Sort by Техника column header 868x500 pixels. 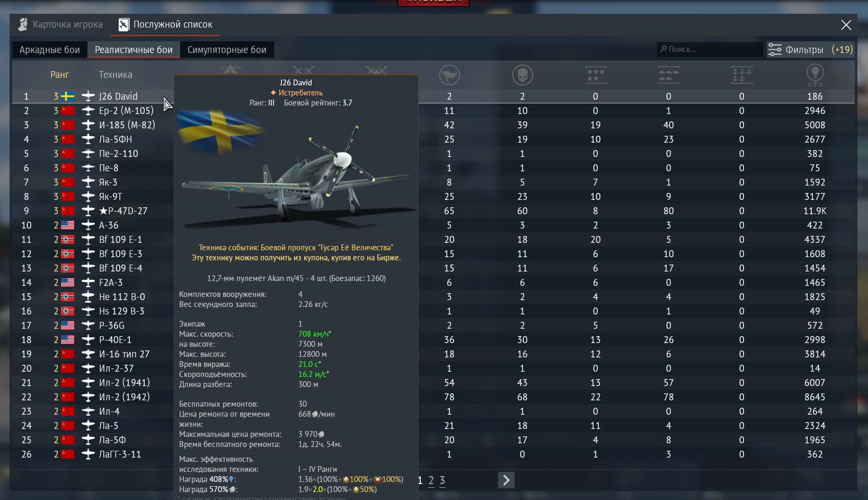click(x=116, y=75)
